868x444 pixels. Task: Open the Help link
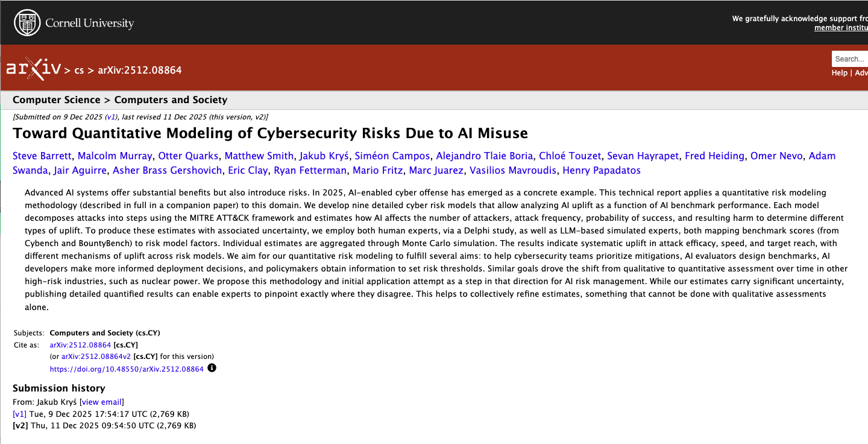pyautogui.click(x=839, y=72)
